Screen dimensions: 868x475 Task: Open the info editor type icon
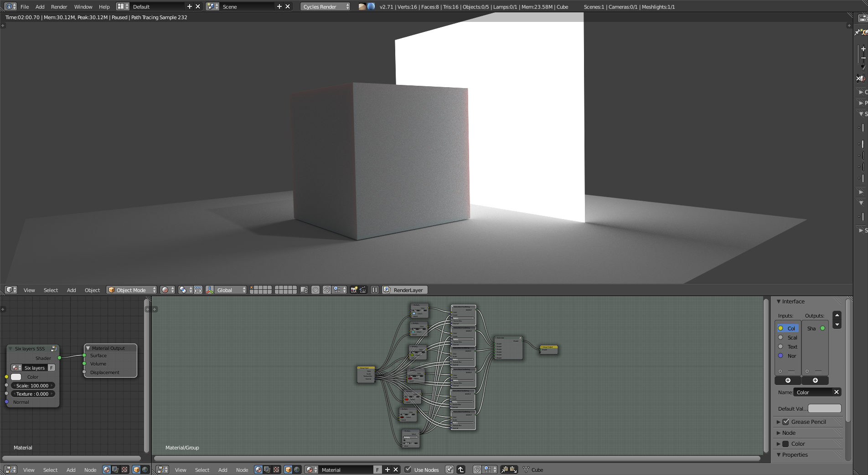click(x=10, y=6)
